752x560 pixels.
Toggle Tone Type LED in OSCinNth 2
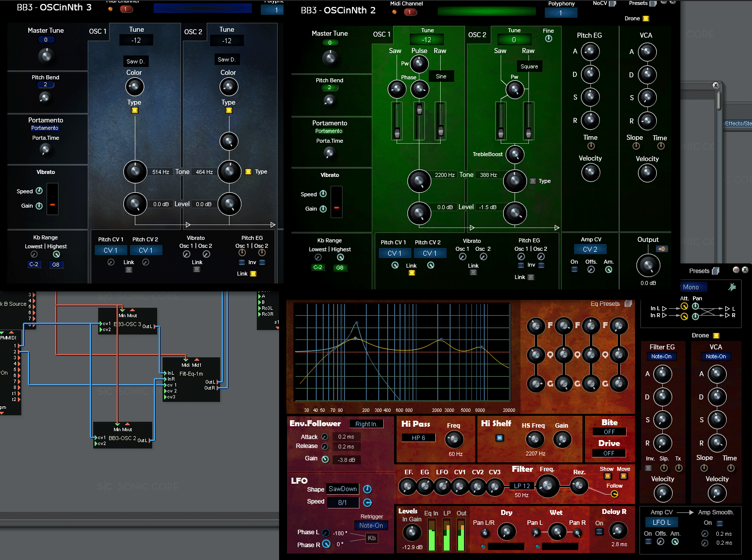pos(533,181)
